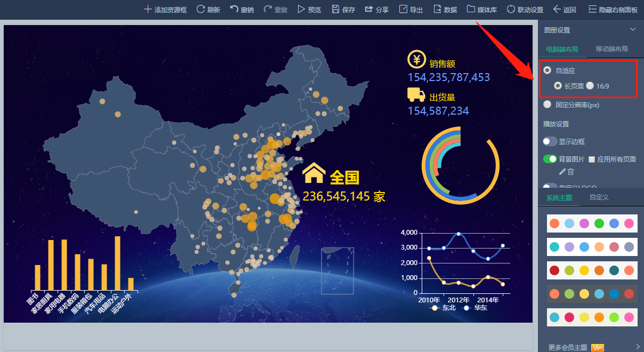644x352 pixels.
Task: Pick the theme row starting with orange and light blue
Action: [x=592, y=223]
